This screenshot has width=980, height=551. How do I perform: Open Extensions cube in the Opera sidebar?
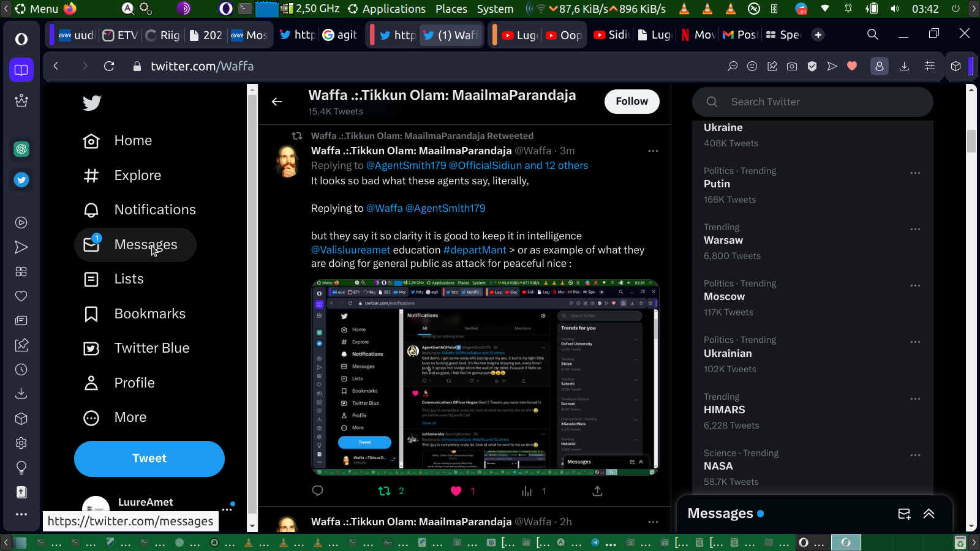tap(21, 419)
